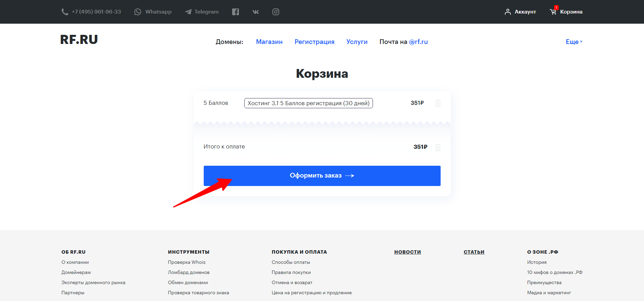Open Whatsapp contact link
This screenshot has width=644, height=301.
[x=153, y=12]
